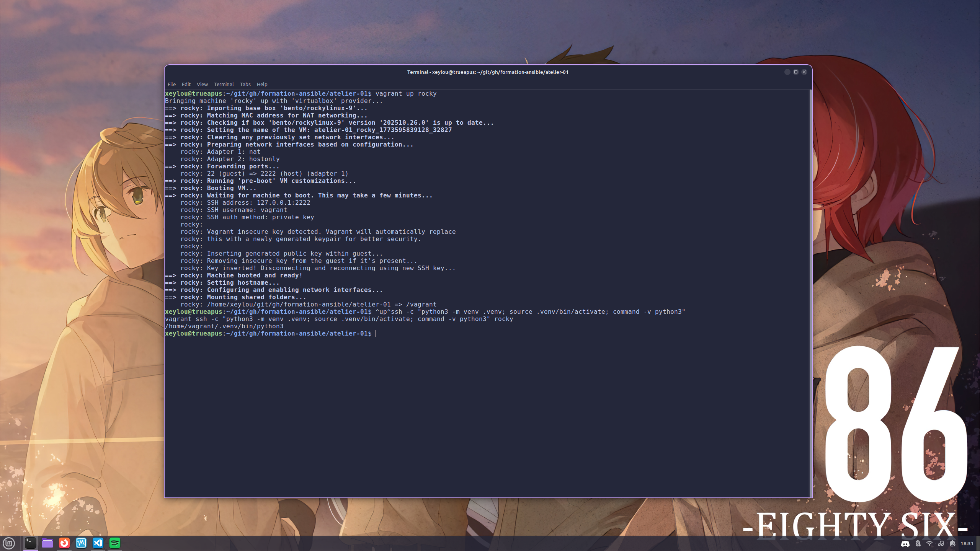Click the 'Forwarding ports...' line
The image size is (980, 551).
point(222,166)
